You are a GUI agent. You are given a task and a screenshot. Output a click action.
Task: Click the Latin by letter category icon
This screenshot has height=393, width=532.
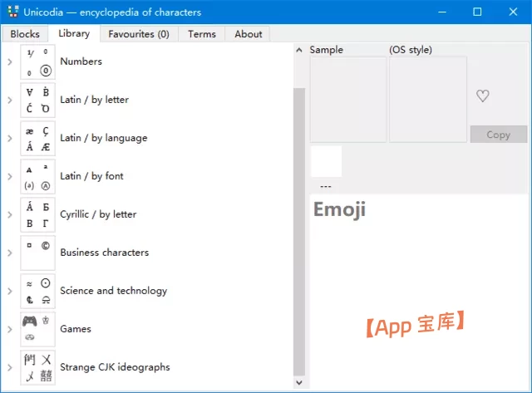[37, 100]
